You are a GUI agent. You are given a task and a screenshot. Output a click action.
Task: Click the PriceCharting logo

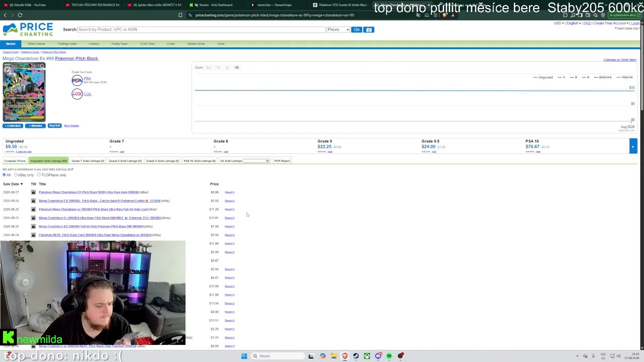point(28,30)
